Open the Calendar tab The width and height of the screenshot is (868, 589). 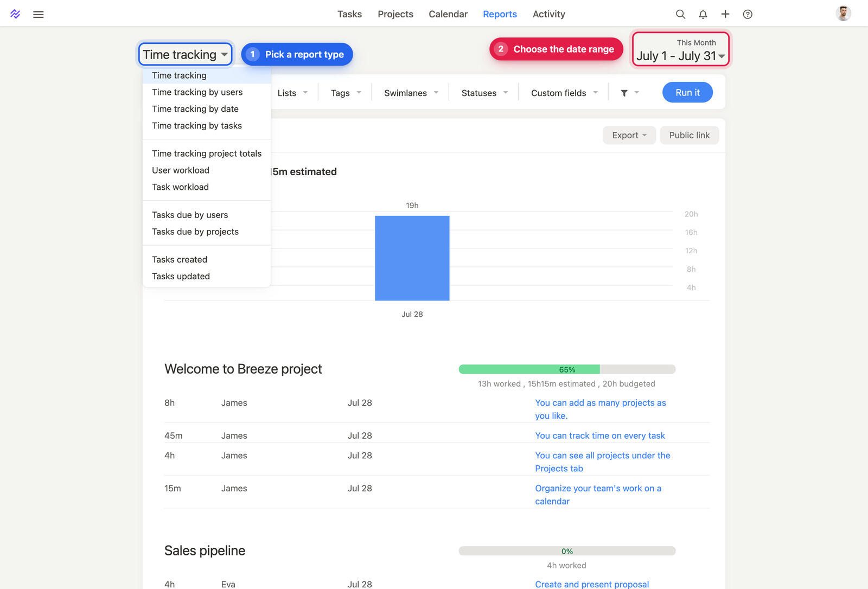pyautogui.click(x=448, y=14)
